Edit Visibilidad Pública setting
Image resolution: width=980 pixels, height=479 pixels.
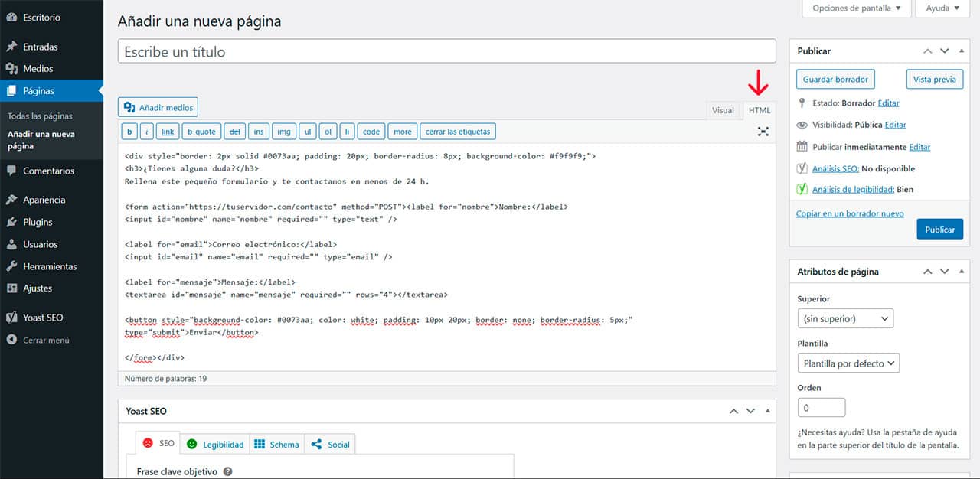point(895,125)
